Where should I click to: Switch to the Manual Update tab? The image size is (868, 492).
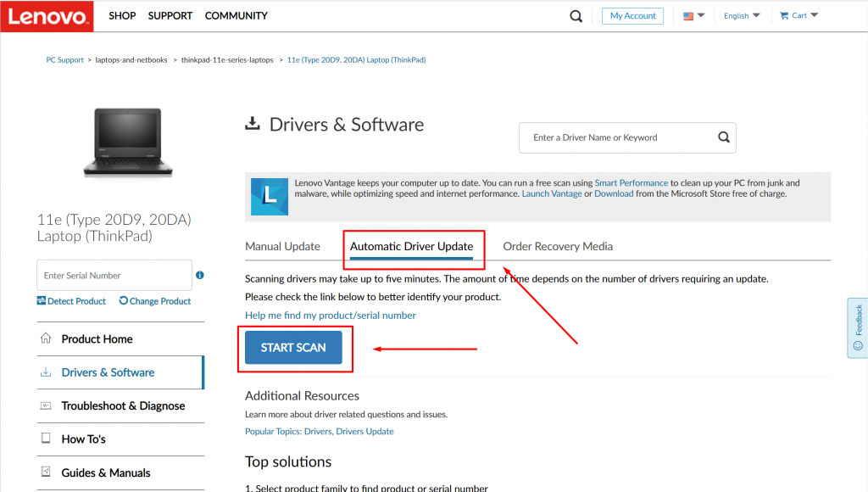pyautogui.click(x=282, y=246)
